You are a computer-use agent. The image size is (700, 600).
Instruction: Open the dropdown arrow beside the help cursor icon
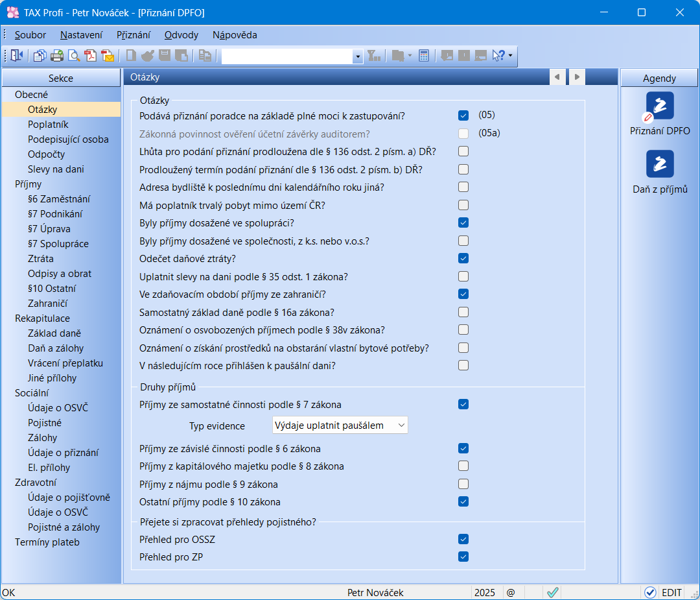[x=511, y=56]
